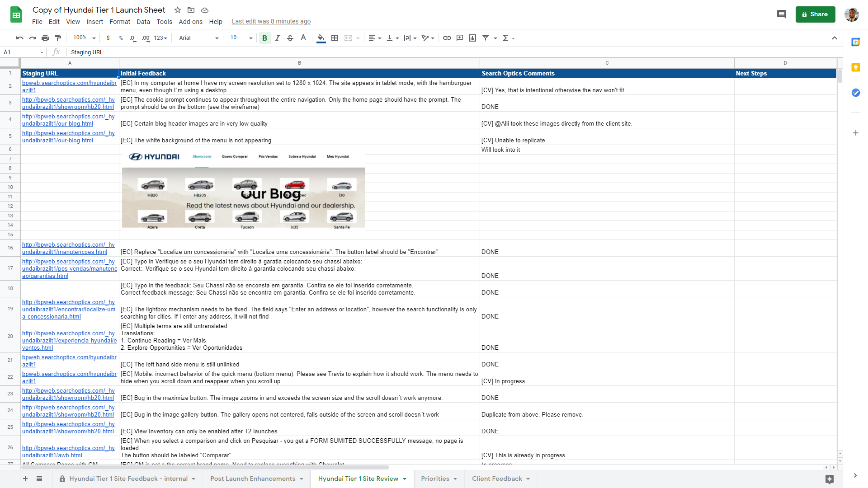This screenshot has height=488, width=868.
Task: Check the cloud save status icon
Action: (205, 10)
